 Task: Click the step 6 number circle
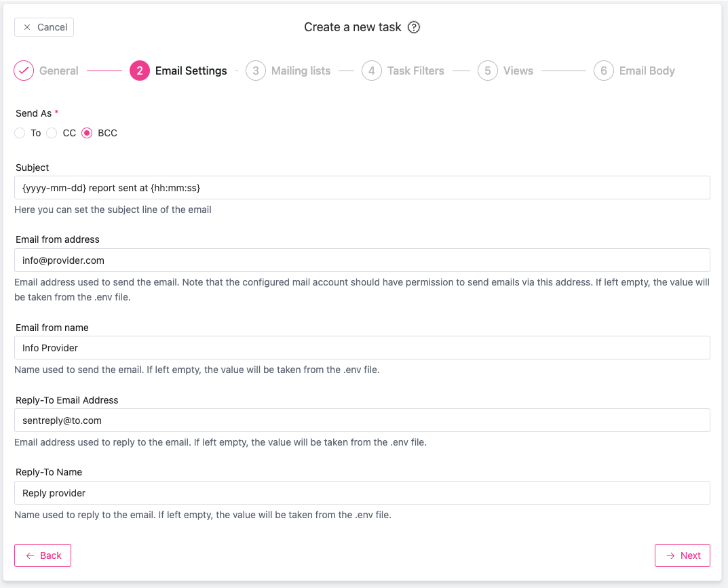(x=603, y=71)
